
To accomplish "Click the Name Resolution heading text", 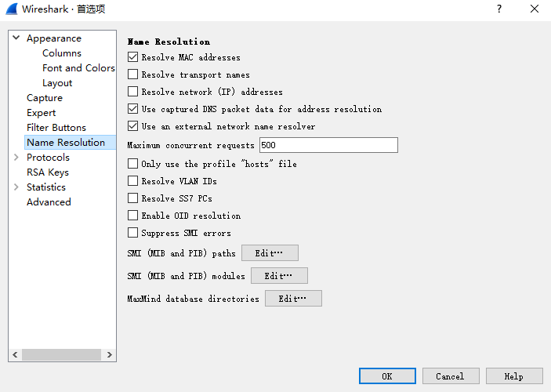I will [x=169, y=42].
